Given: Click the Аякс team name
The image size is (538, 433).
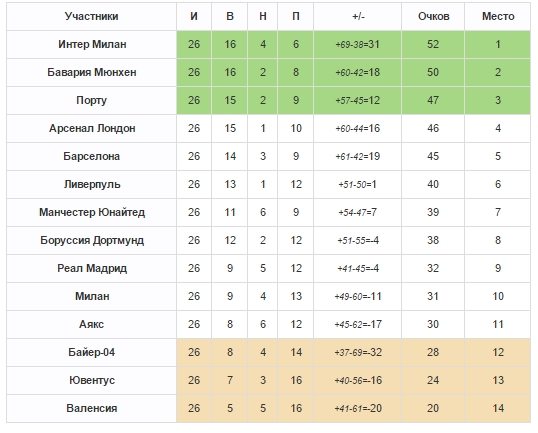Looking at the screenshot, I should coord(92,324).
